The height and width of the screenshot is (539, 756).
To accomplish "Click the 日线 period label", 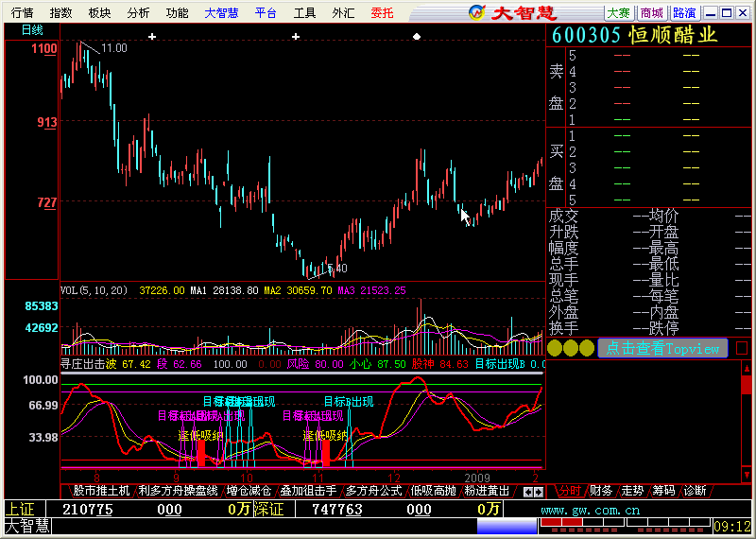I will 32,30.
